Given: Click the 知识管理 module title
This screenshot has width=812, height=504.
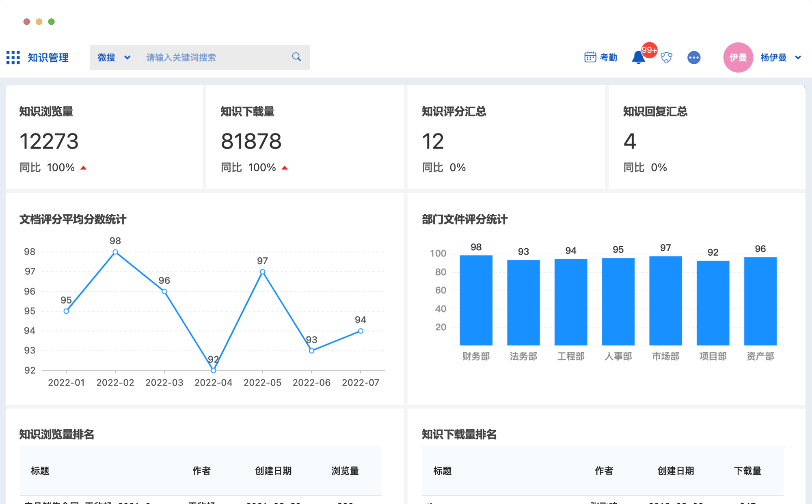Looking at the screenshot, I should pos(48,58).
